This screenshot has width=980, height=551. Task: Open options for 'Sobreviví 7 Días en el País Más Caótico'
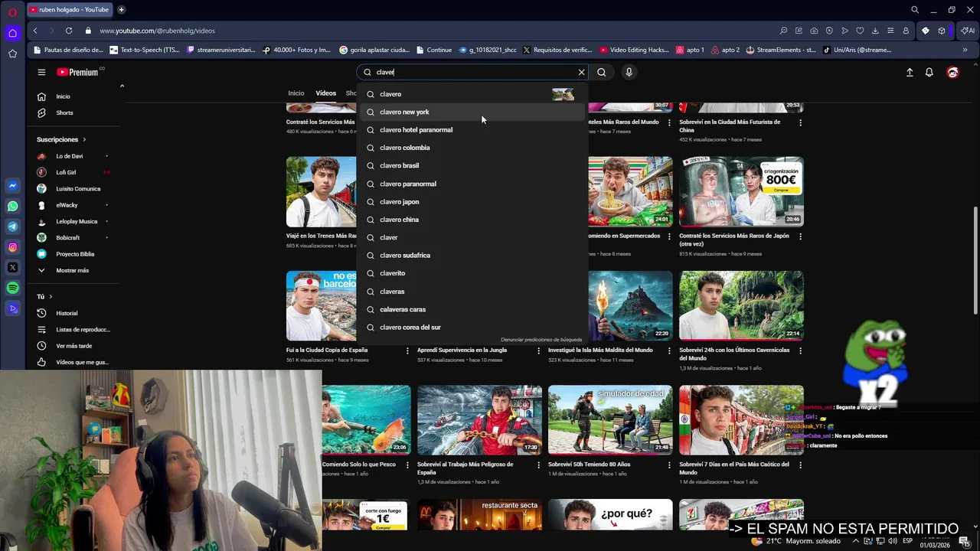pos(801,465)
